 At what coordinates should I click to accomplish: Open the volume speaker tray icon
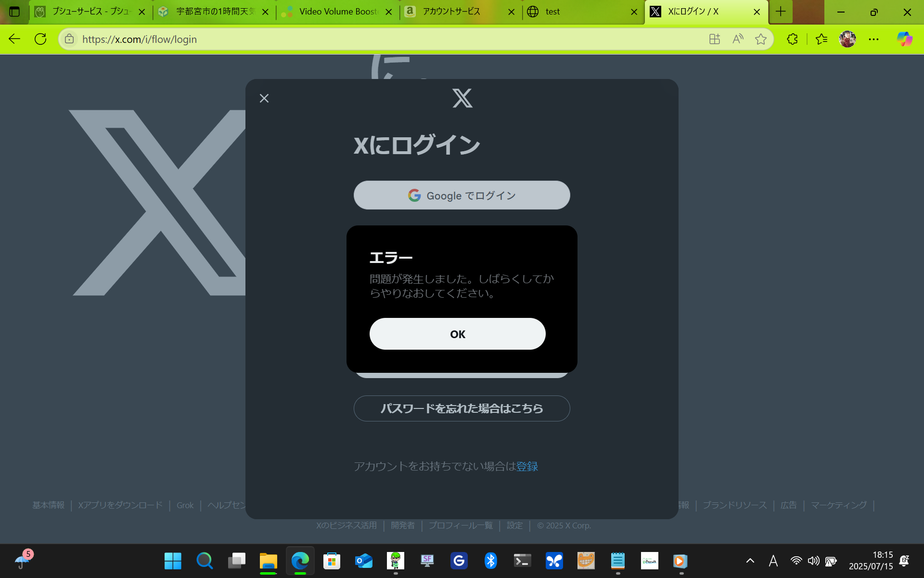coord(814,561)
